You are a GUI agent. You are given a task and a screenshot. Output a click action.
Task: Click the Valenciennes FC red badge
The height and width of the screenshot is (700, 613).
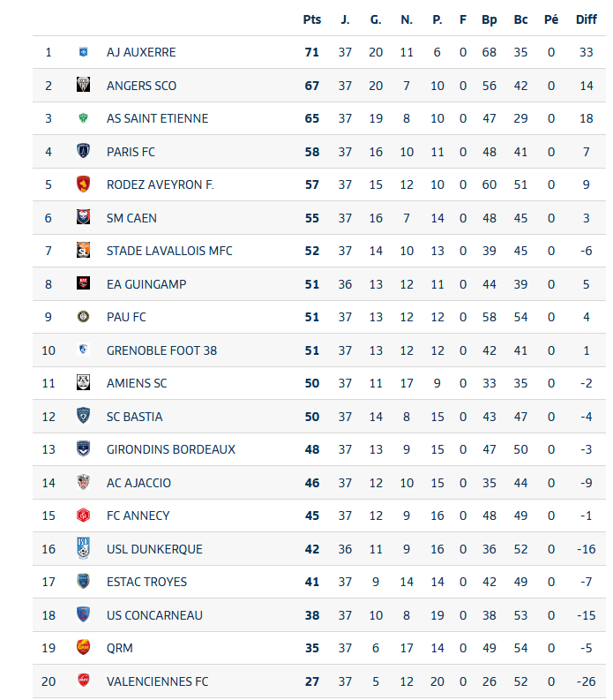point(84,681)
